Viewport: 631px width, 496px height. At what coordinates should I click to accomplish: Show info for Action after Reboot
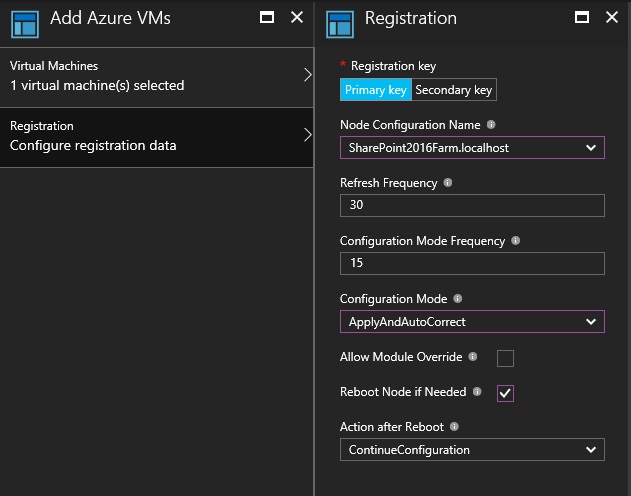point(454,426)
